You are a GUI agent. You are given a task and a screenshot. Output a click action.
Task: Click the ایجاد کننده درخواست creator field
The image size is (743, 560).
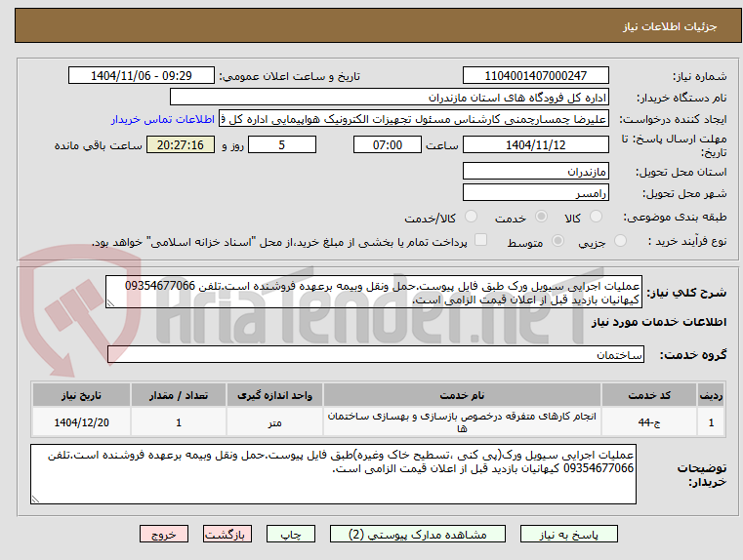414,119
